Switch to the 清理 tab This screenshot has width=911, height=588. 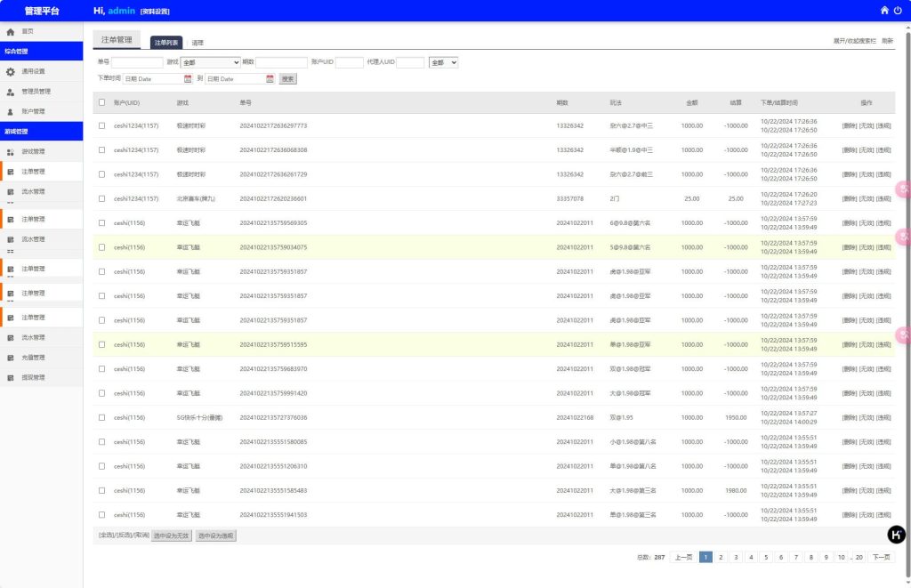pos(198,43)
